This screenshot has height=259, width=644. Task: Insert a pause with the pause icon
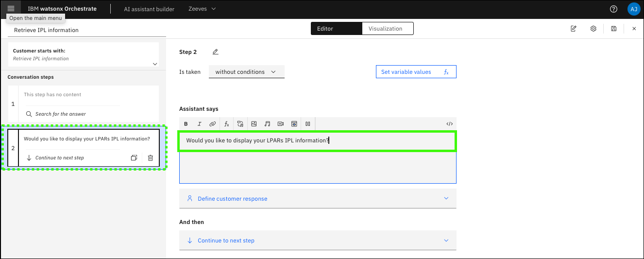[307, 124]
